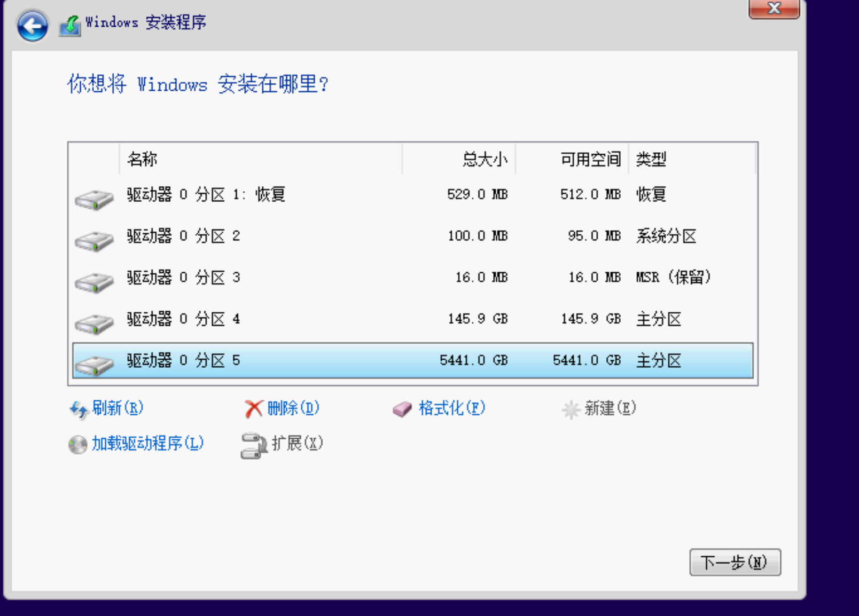Click the 总大小 column header
859x616 pixels.
459,159
